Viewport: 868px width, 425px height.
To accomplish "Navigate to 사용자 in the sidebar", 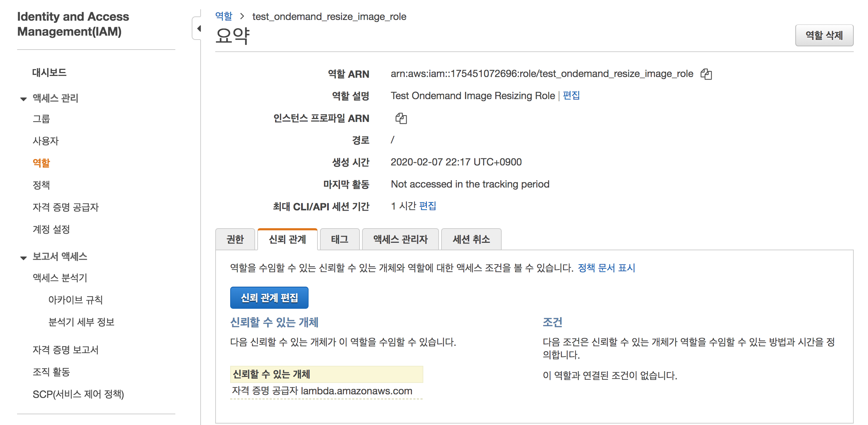I will coord(46,141).
